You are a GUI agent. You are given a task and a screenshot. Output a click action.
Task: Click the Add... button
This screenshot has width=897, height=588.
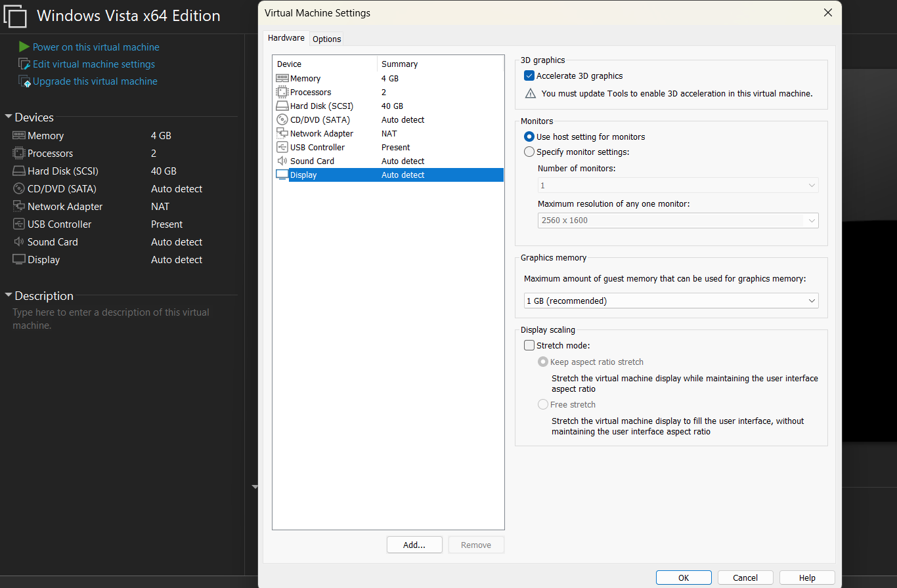coord(414,545)
